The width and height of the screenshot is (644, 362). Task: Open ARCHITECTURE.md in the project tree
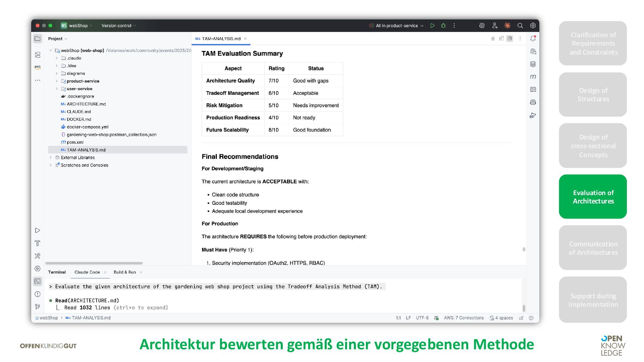tap(86, 104)
